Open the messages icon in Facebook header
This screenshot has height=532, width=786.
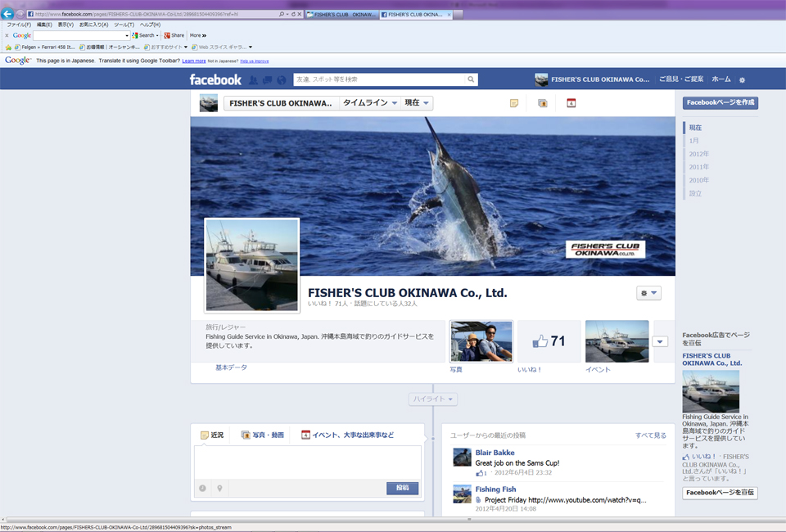(x=267, y=79)
